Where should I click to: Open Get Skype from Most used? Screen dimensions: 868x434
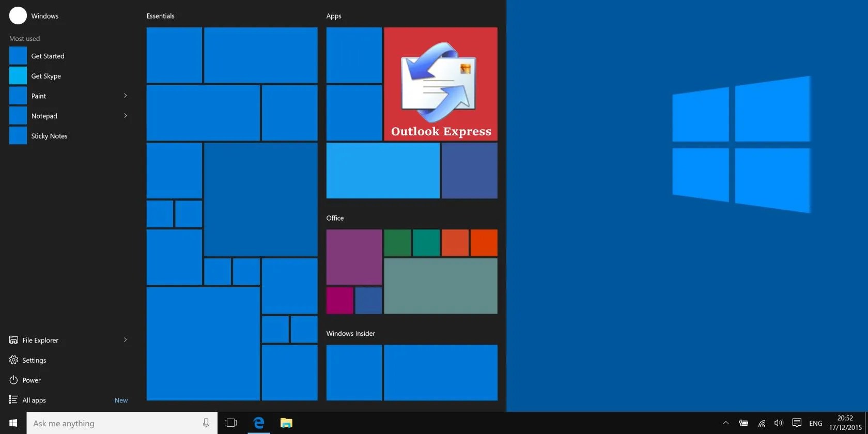[x=69, y=76]
